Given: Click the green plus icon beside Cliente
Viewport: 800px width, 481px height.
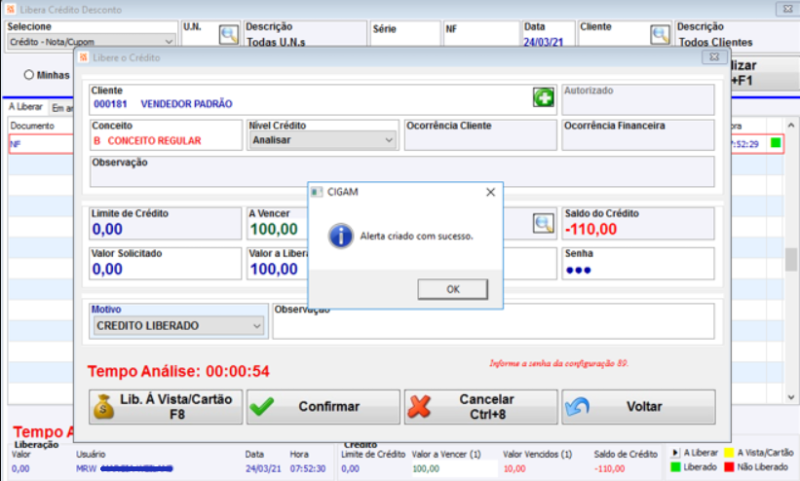Looking at the screenshot, I should tap(543, 97).
